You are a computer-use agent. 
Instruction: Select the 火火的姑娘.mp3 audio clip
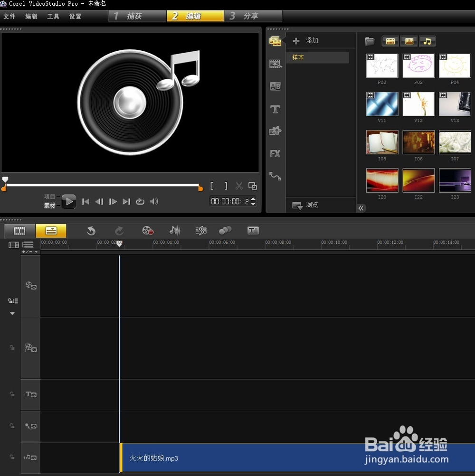[297, 458]
